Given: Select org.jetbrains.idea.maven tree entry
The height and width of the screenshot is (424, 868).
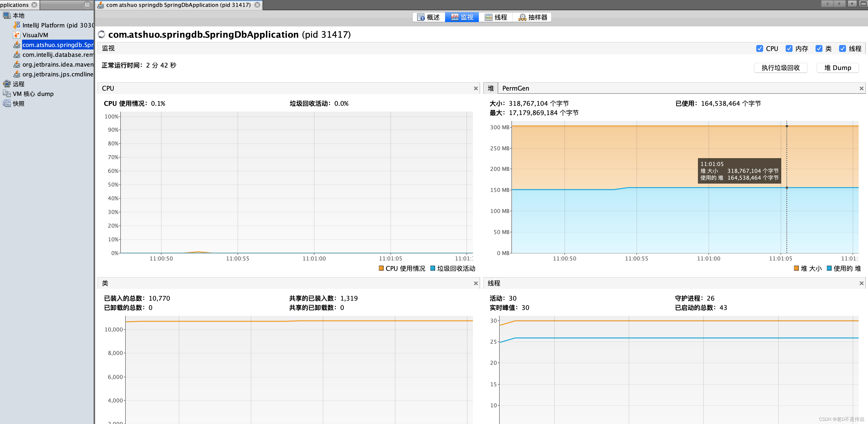Looking at the screenshot, I should [x=58, y=64].
